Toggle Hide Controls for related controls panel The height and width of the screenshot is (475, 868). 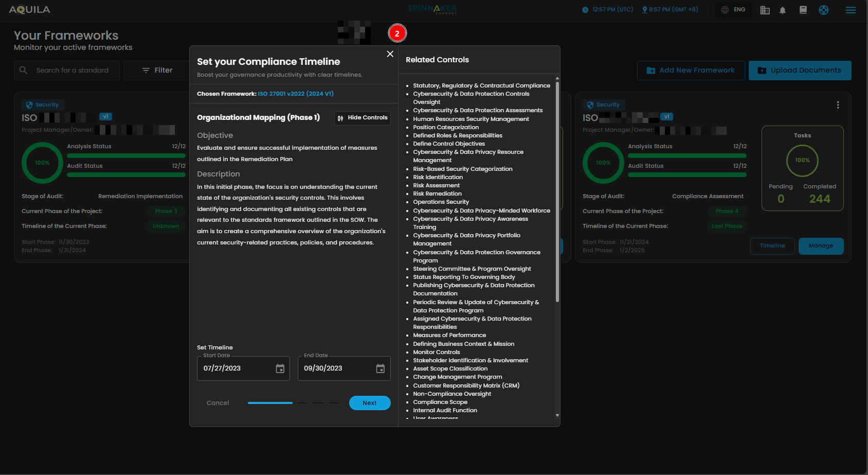pyautogui.click(x=362, y=118)
